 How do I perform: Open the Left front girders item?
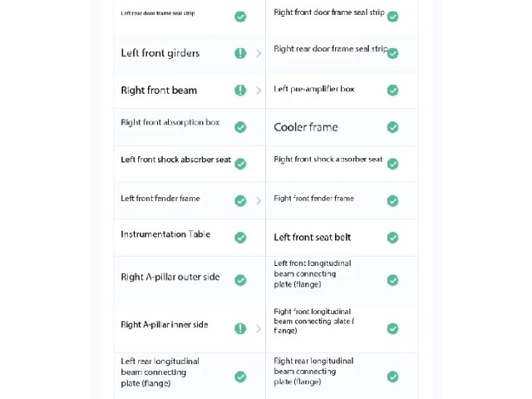(190, 53)
